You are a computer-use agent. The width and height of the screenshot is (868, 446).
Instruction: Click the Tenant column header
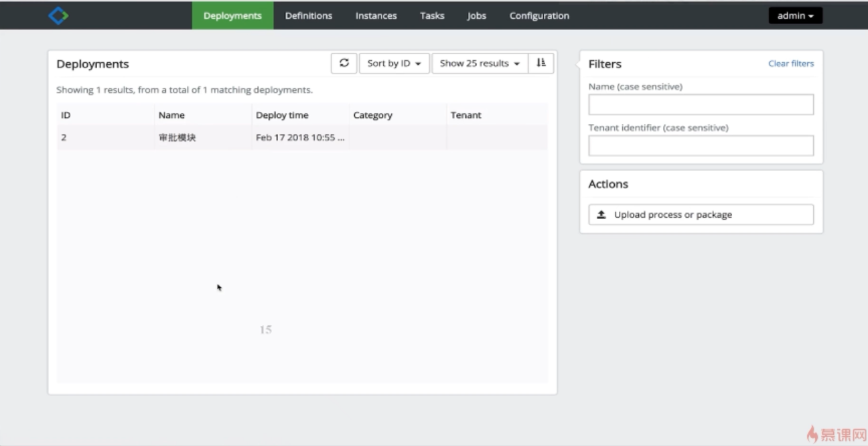click(x=497, y=115)
